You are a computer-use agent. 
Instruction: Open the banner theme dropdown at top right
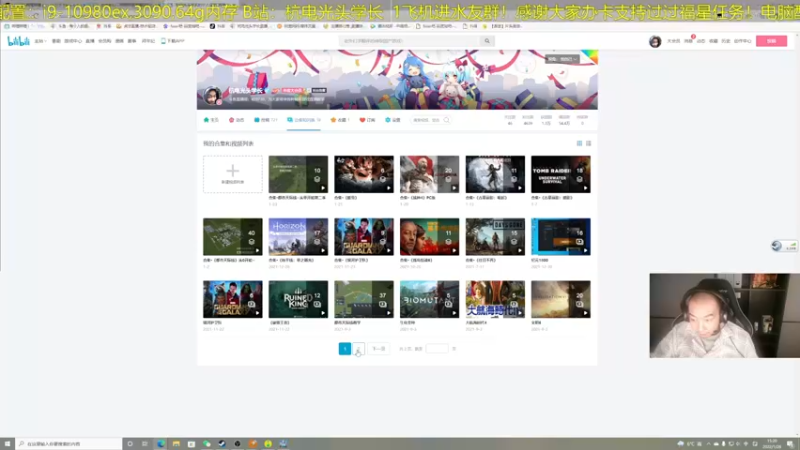(x=562, y=59)
